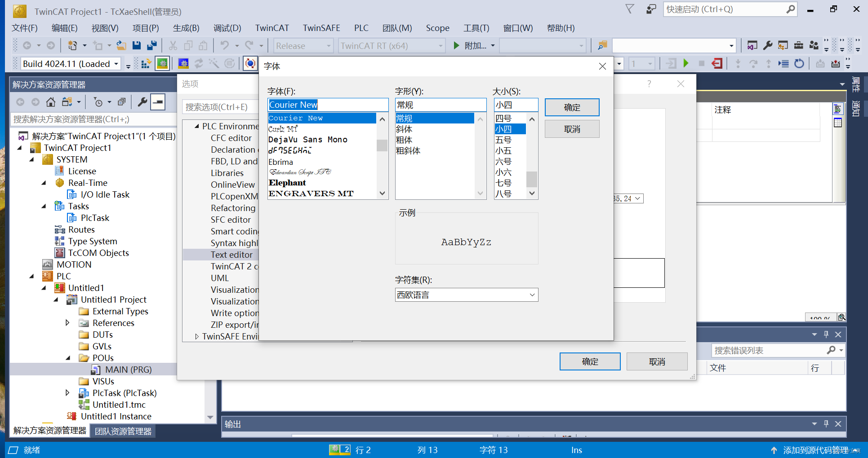Viewport: 868px width, 458px height.
Task: Open the 调试(D) menu
Action: coord(227,28)
